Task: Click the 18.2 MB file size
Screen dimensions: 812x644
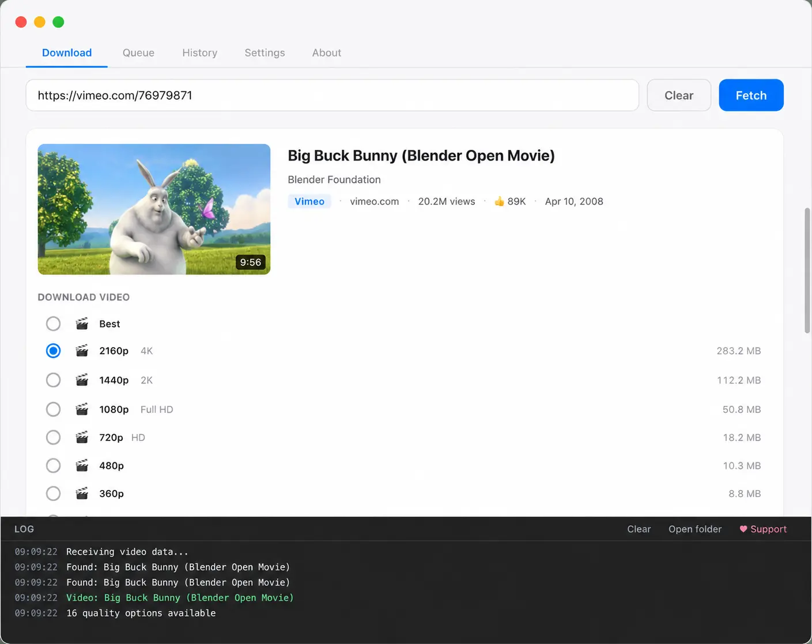Action: (742, 438)
